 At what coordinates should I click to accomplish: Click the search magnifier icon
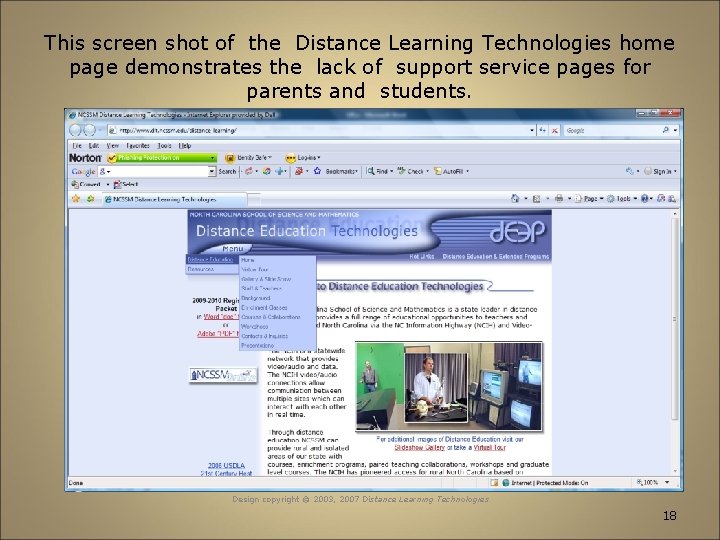click(666, 130)
